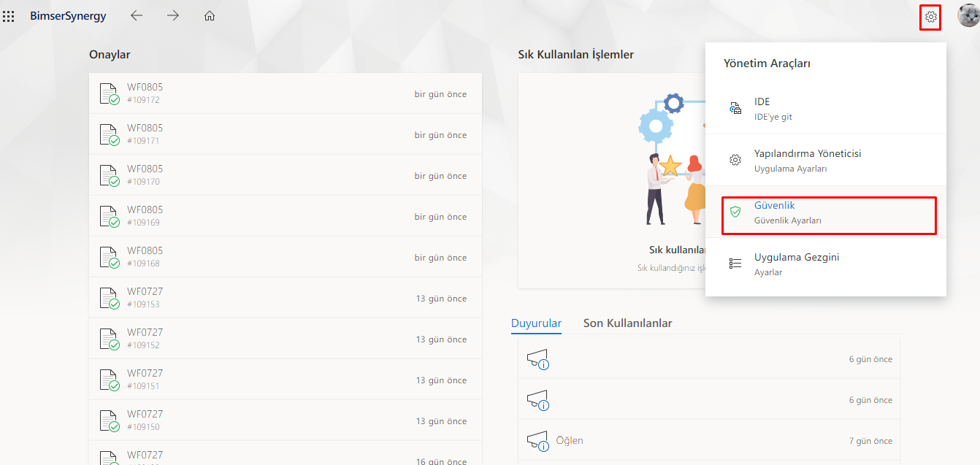Open approval WF0727 #109152

click(x=286, y=339)
